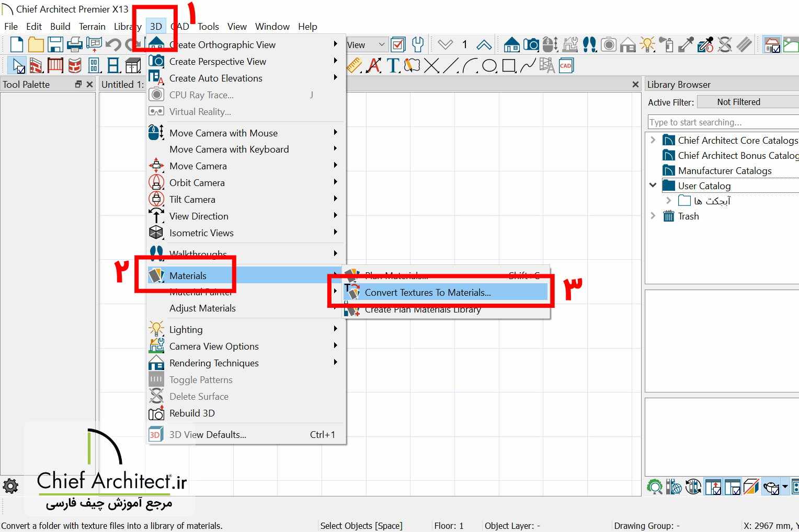Click the Undo arrow icon
The height and width of the screenshot is (532, 799).
(x=113, y=44)
